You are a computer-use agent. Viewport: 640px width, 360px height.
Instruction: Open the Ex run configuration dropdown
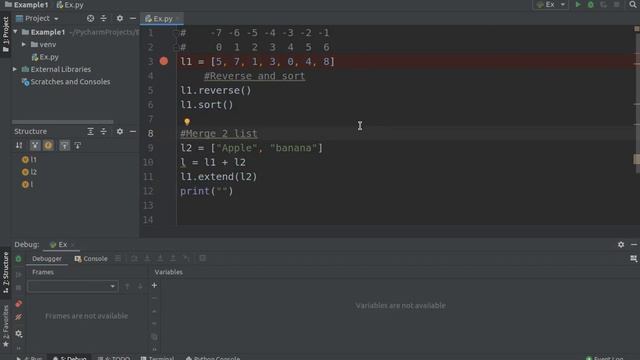click(x=551, y=4)
